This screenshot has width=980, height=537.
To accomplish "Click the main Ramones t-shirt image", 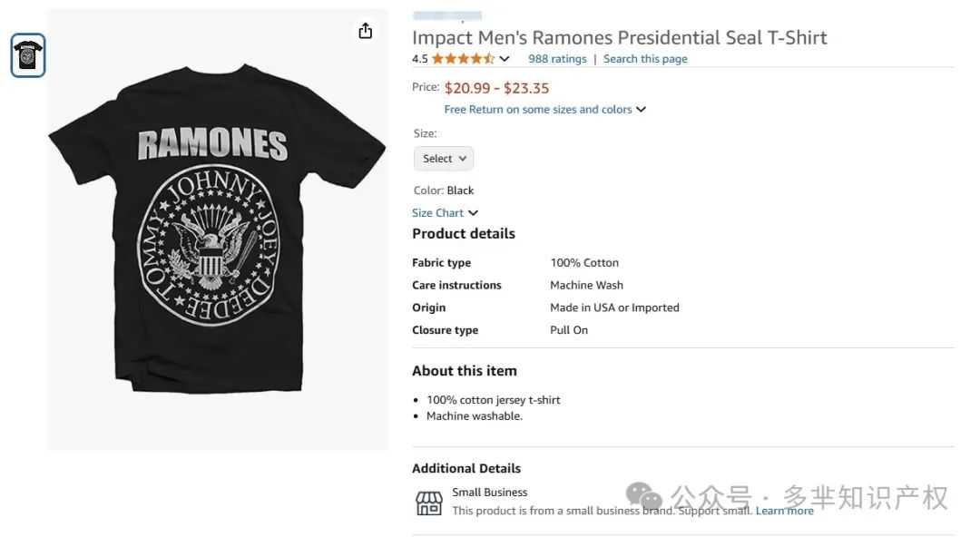I will (217, 229).
